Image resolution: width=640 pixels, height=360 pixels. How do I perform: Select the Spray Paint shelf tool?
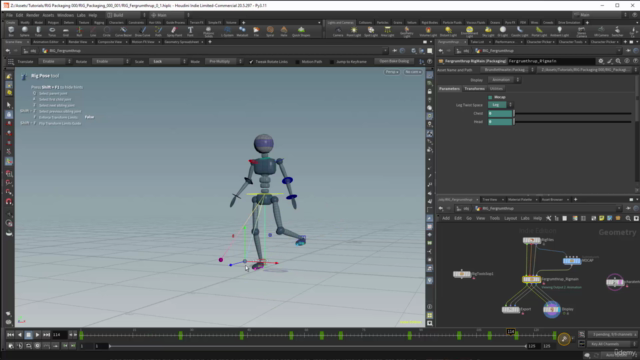(174, 31)
